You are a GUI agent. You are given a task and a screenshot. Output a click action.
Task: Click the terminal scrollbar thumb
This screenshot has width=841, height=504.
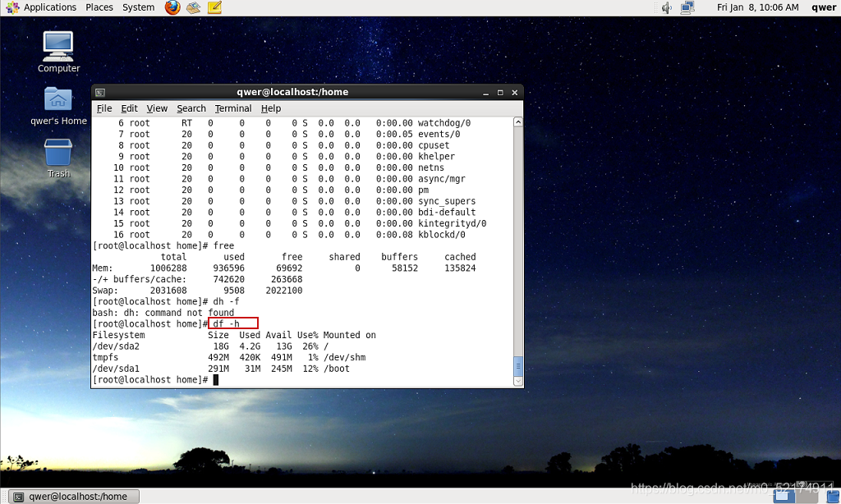(x=518, y=367)
